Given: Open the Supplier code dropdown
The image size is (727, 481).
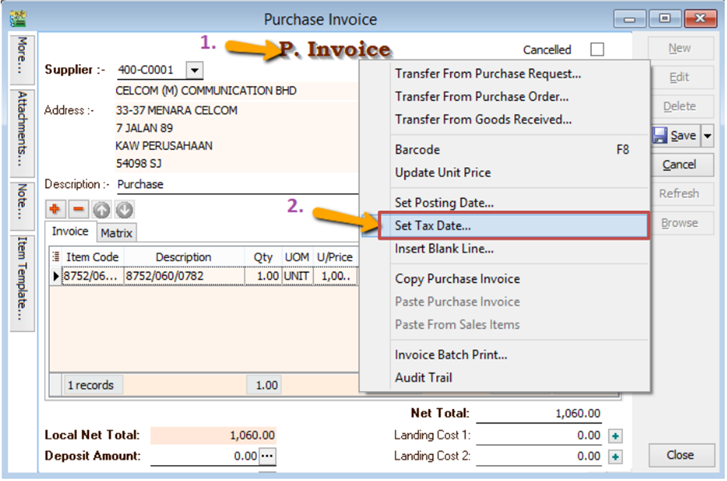Looking at the screenshot, I should 194,70.
